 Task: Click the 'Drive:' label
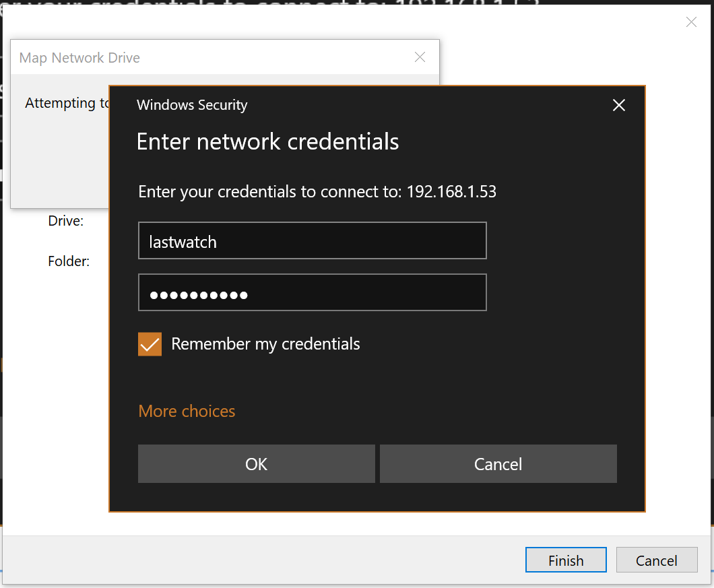coord(66,221)
